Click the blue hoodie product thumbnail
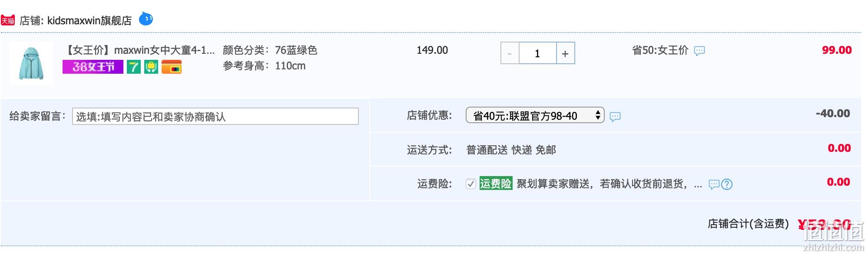Image resolution: width=868 pixels, height=255 pixels. coord(31,63)
